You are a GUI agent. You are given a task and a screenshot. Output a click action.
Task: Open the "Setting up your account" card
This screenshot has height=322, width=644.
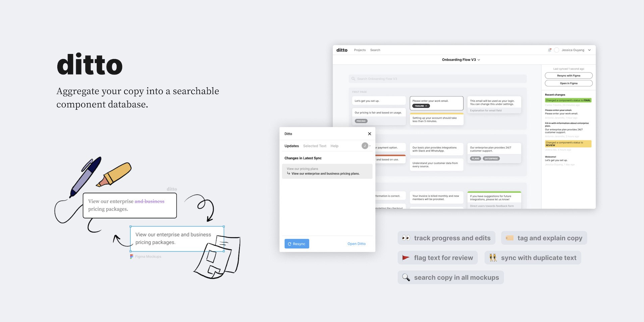coord(436,119)
